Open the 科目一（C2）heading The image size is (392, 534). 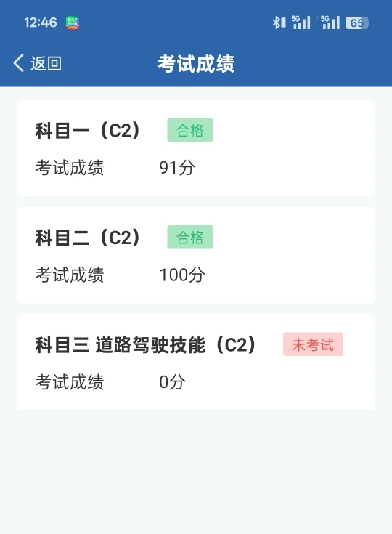coord(88,131)
